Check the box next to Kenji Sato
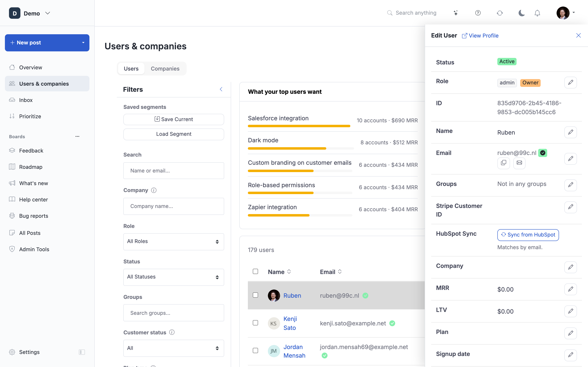 pos(255,323)
